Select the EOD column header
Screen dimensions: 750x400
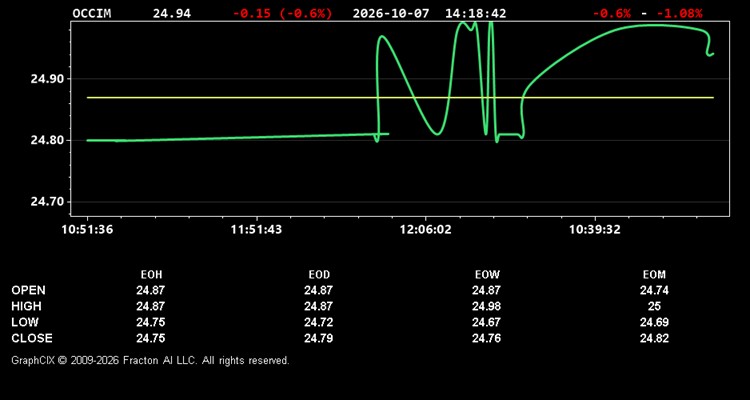tap(319, 275)
